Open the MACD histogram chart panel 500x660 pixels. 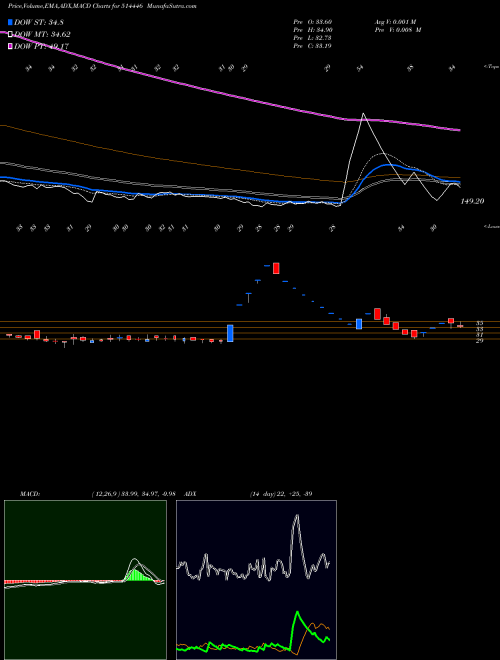point(85,580)
